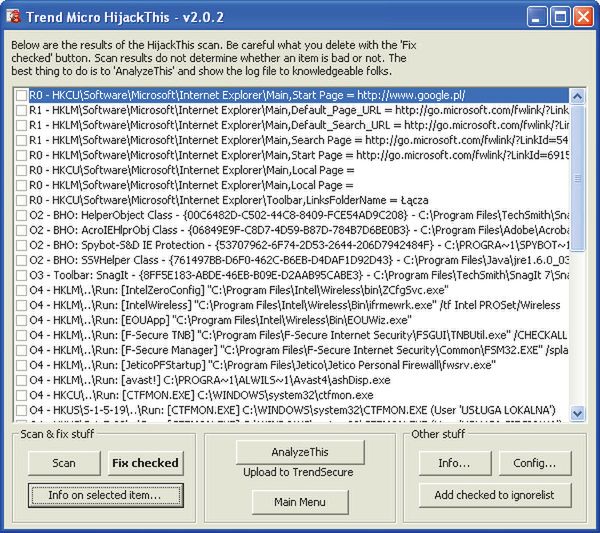Screen dimensions: 600x533
Task: Click the results list scroll up arrow
Action: pyautogui.click(x=577, y=96)
